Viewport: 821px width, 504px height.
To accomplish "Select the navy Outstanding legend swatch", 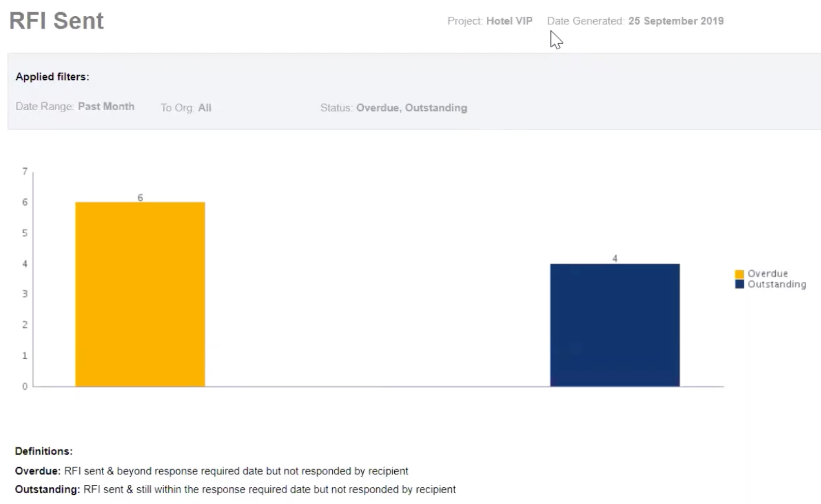I will coord(739,284).
